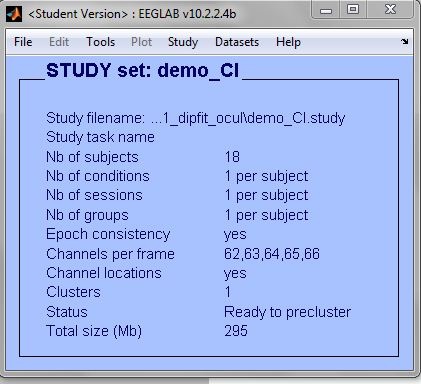Screen dimensions: 421x384
Task: Click the Clusters value '1'
Action: tap(228, 292)
